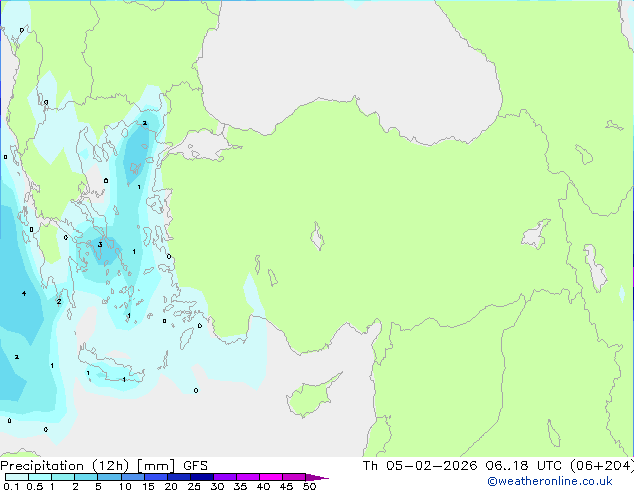The height and width of the screenshot is (490, 634).
Task: Click the 10–15 mm legend swatch
Action: click(x=133, y=477)
